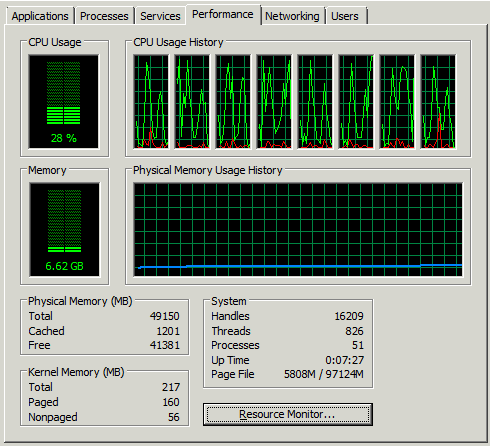Screen dimensions: 490x446
Task: Click the 6.62 GB memory reading text
Action: pos(64,266)
